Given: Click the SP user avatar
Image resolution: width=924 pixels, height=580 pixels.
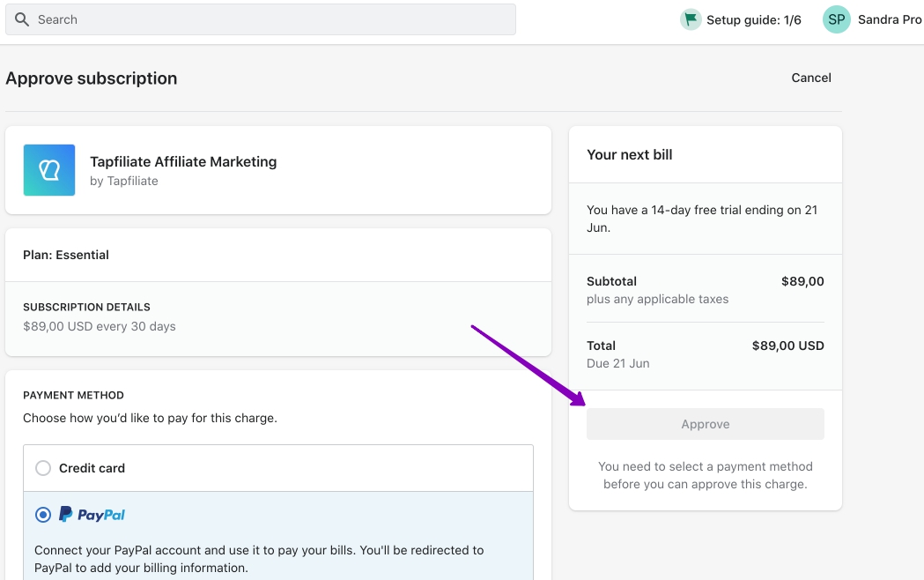Looking at the screenshot, I should [836, 19].
